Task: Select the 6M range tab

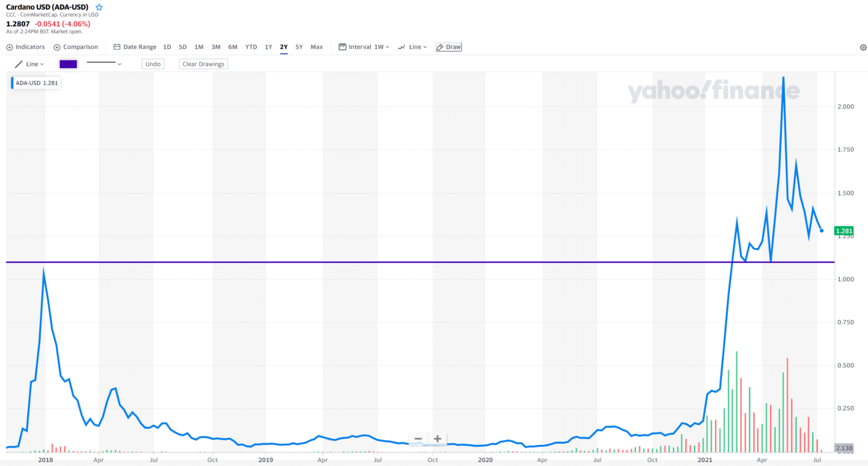Action: (233, 47)
